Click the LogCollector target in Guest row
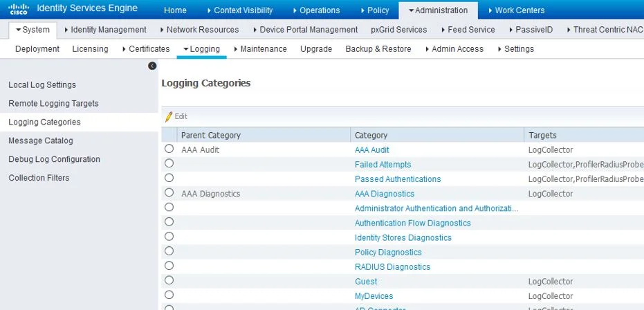Screen dimensions: 644x310 (551, 282)
